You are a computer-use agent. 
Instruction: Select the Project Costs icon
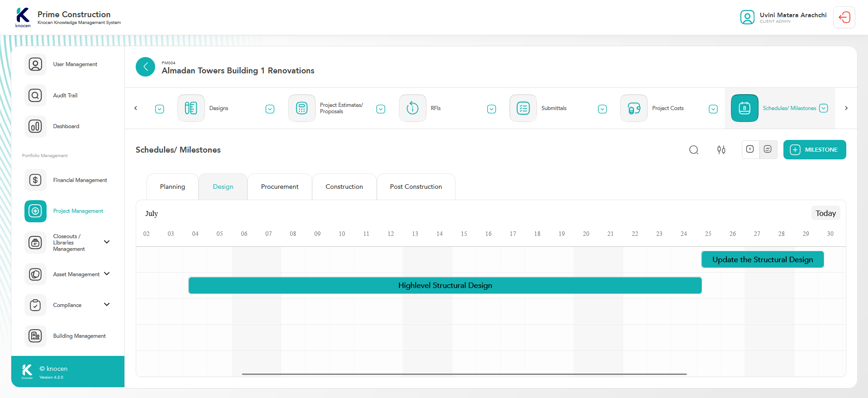coord(634,108)
